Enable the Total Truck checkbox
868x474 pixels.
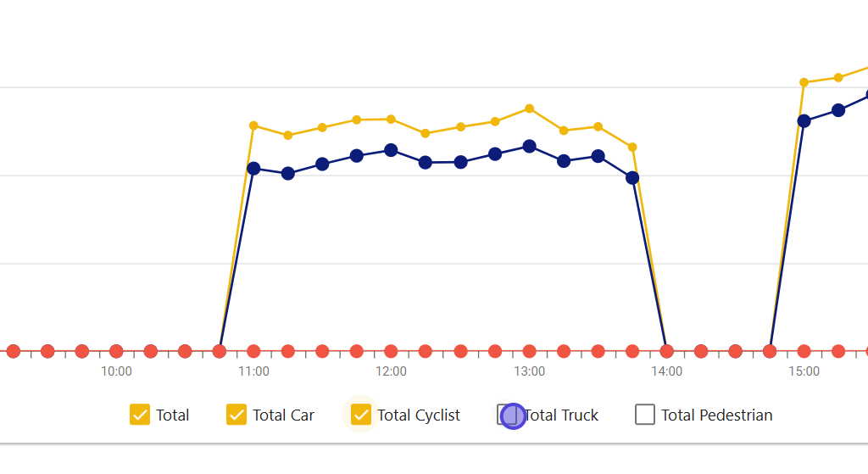coord(507,415)
